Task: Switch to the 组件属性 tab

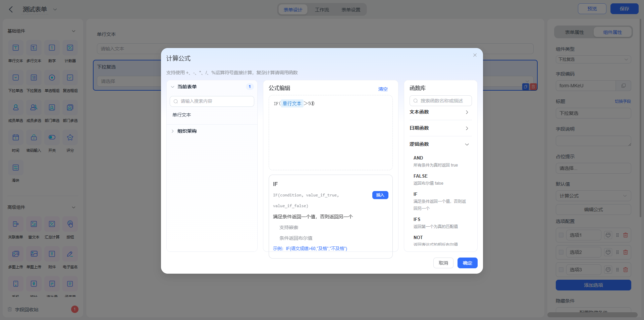Action: click(612, 32)
